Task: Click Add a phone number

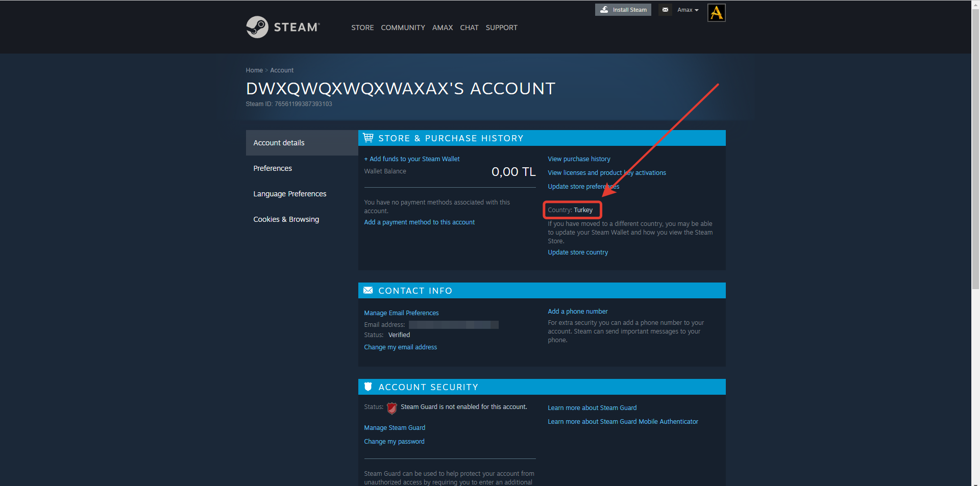Action: coord(578,312)
